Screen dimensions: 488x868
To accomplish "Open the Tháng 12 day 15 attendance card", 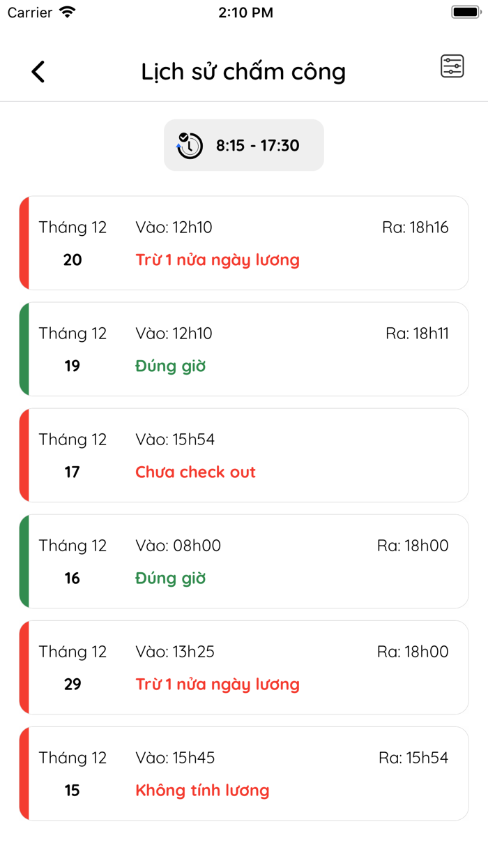I will tap(244, 773).
